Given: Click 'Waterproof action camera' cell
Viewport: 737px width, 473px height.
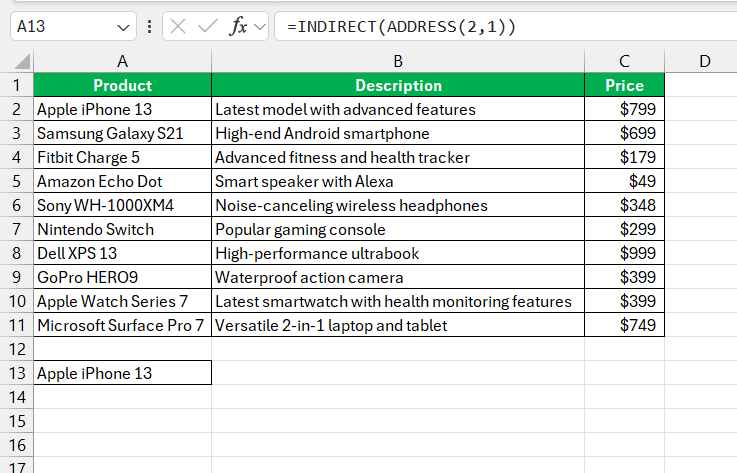Looking at the screenshot, I should pyautogui.click(x=398, y=277).
